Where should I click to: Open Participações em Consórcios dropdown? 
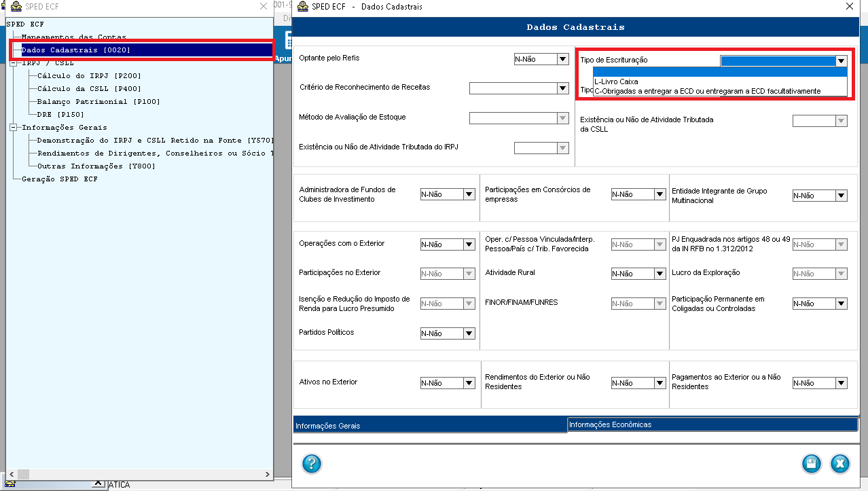pyautogui.click(x=659, y=194)
